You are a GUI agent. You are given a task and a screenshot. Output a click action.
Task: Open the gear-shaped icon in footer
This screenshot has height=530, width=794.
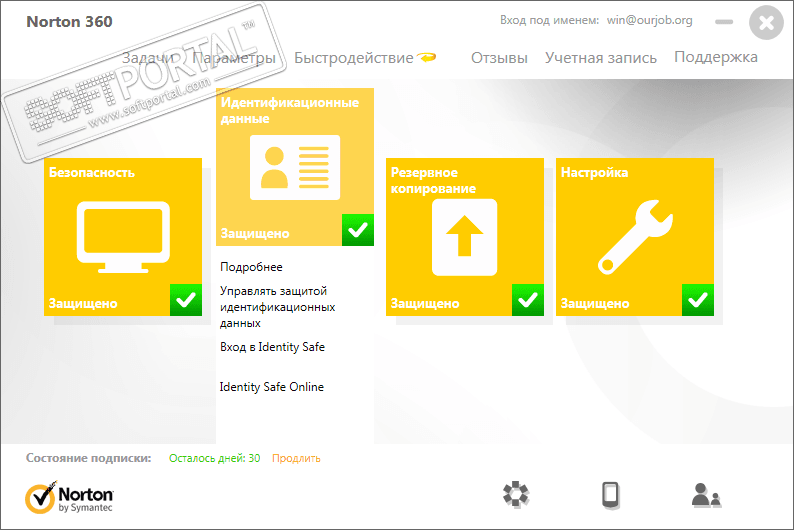coord(516,494)
